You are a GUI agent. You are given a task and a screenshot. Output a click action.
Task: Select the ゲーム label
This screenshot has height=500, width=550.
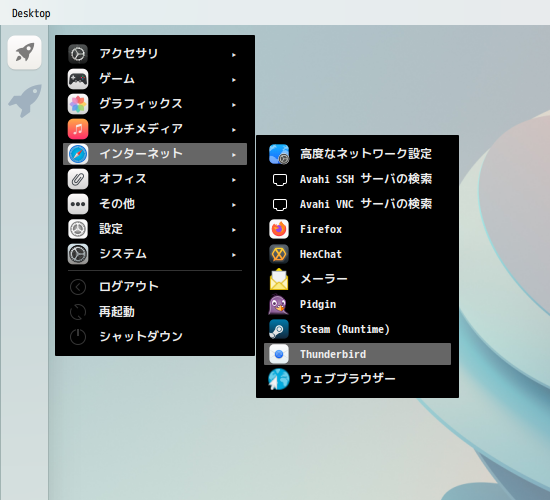117,79
